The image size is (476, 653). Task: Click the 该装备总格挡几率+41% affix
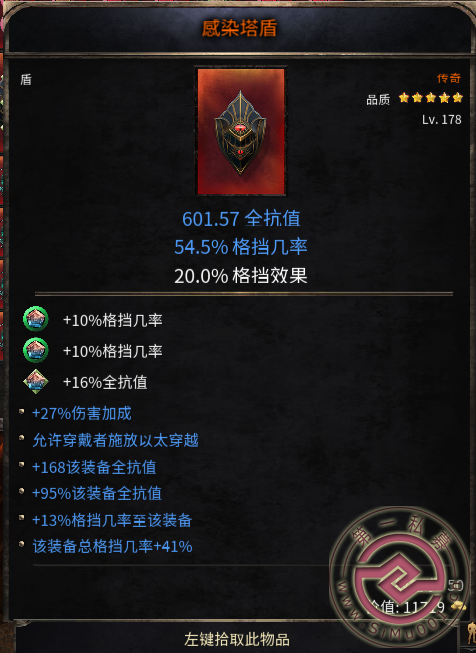(x=112, y=546)
